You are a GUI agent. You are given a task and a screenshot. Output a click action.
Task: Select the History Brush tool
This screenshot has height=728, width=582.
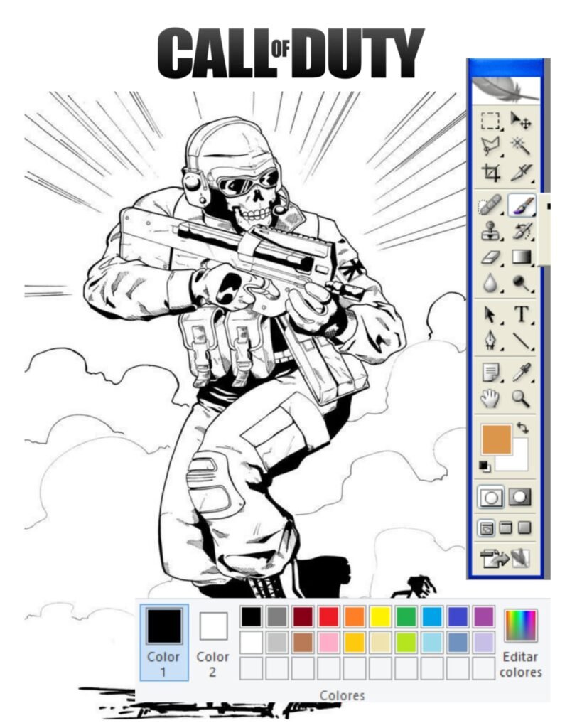point(521,231)
